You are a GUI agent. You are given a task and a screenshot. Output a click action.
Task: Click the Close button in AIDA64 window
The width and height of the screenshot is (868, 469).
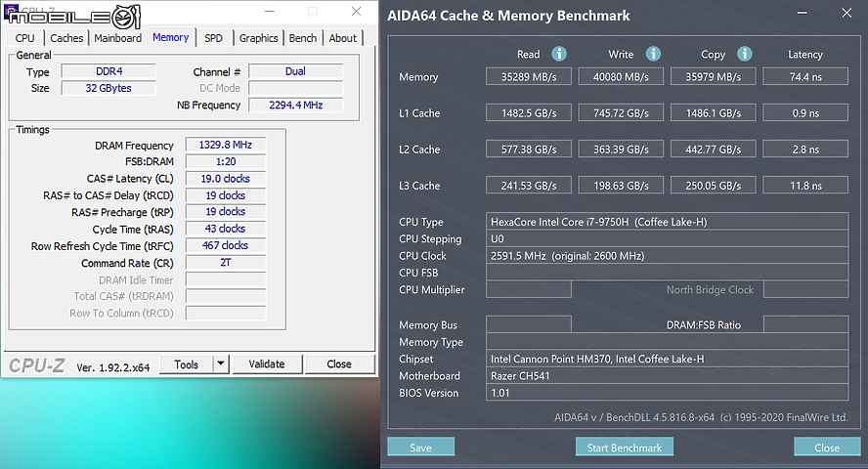point(827,447)
